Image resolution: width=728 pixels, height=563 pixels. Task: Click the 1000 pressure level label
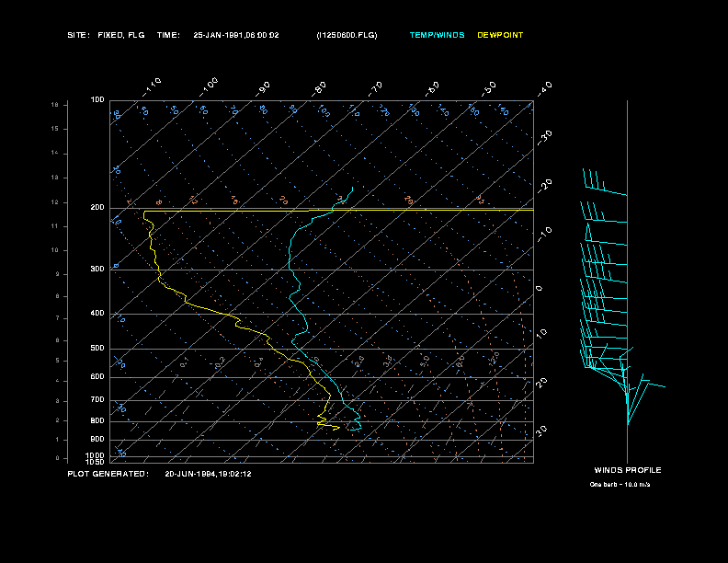(96, 455)
